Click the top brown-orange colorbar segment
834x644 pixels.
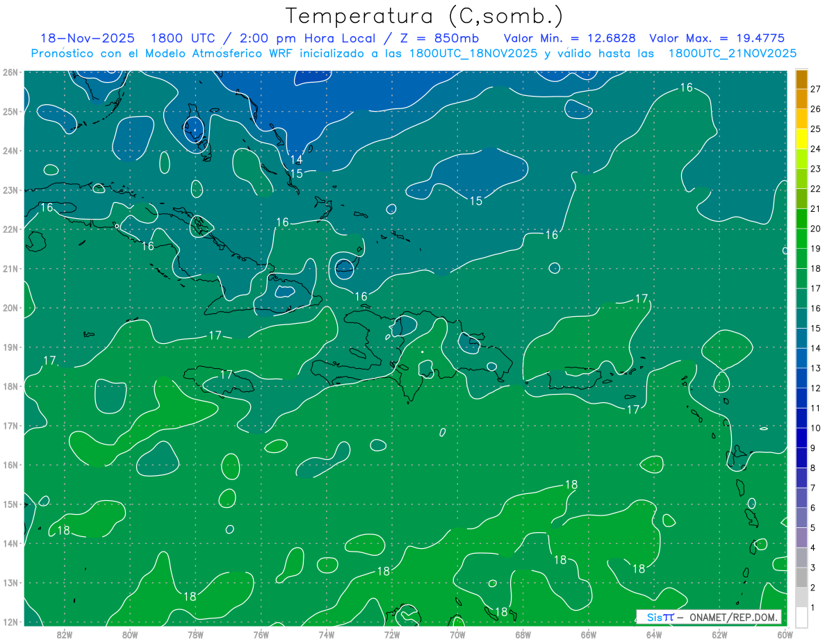click(x=801, y=80)
